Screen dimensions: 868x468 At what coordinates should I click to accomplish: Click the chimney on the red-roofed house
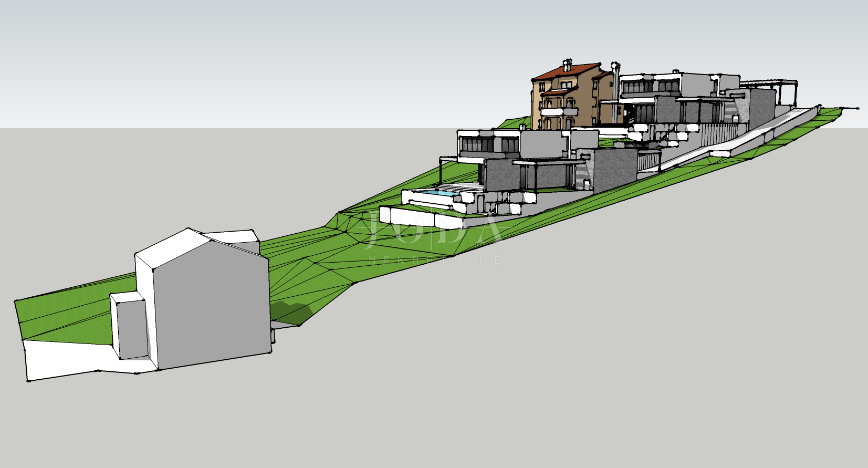567,65
